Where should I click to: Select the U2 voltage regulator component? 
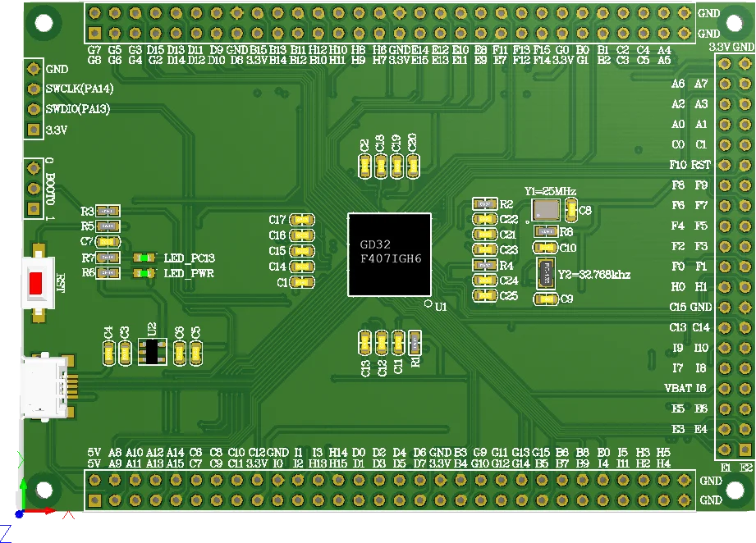pyautogui.click(x=151, y=351)
